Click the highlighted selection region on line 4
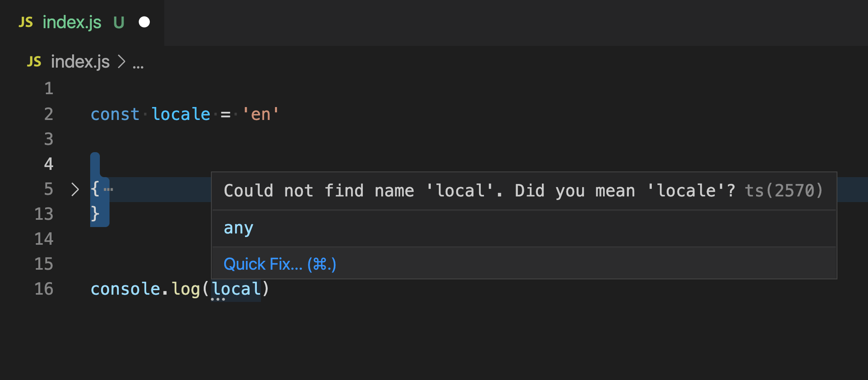 click(x=95, y=163)
